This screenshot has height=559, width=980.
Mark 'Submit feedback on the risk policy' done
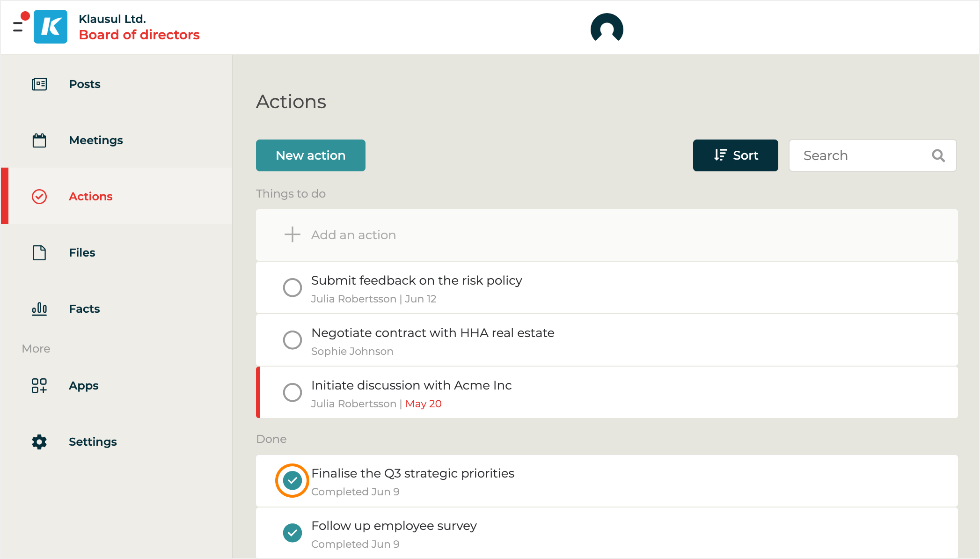(x=293, y=287)
